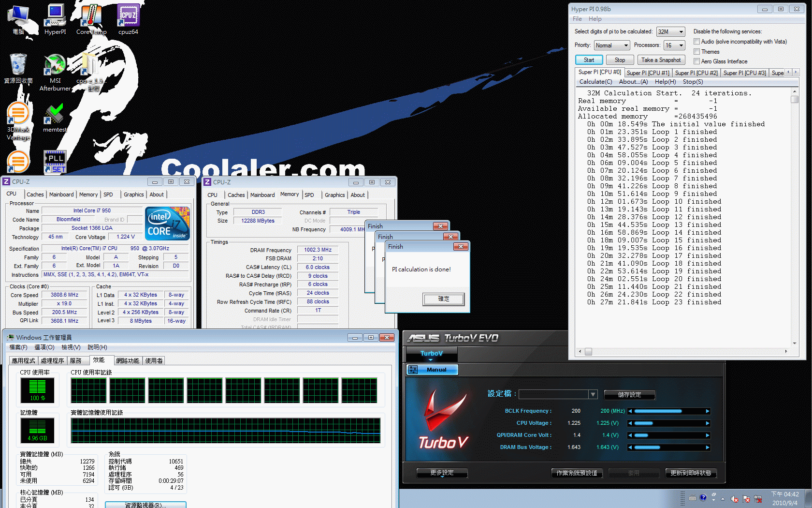Screen dimensions: 812x508
Task: Increase CPU Voltage with the right arrow
Action: [708, 423]
